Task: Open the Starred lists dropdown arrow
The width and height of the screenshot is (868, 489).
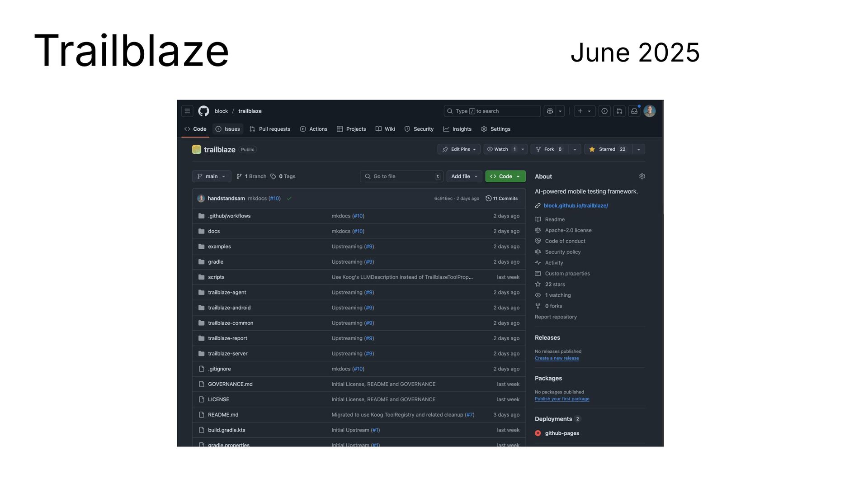Action: [639, 149]
